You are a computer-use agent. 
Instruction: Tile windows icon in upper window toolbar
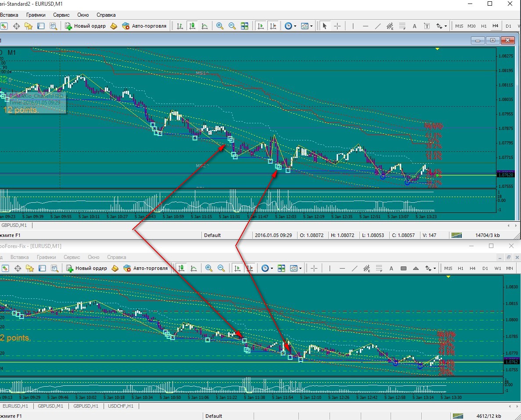point(244,26)
